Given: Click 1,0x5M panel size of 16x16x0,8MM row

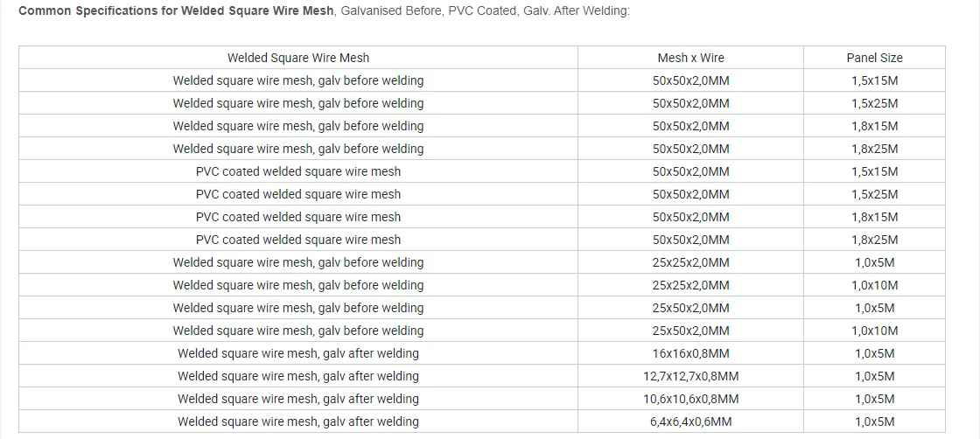Looking at the screenshot, I should 874,353.
